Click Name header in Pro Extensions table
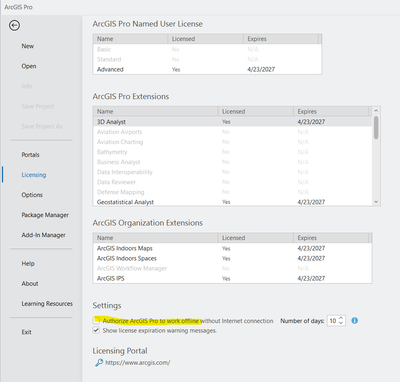This screenshot has height=382, width=400. coord(155,111)
